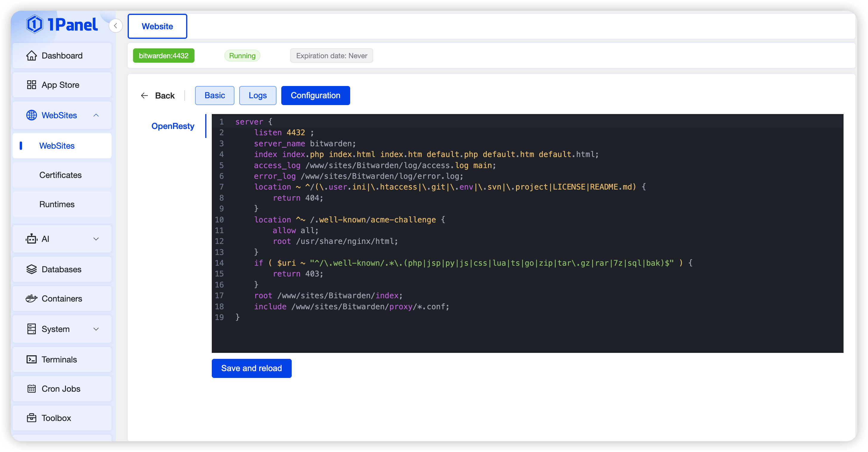Click the Cron Jobs calendar icon
Viewport: 868px width, 452px height.
[31, 389]
